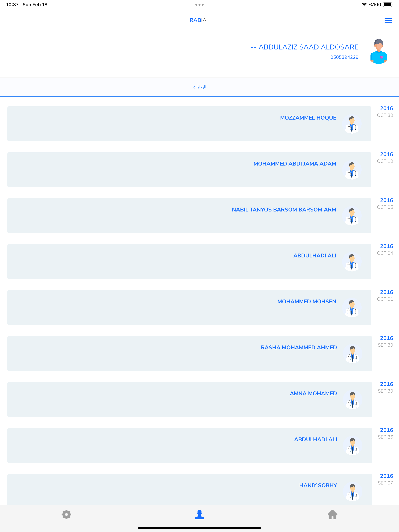Select the OCT 04 date label
This screenshot has height=532, width=399.
click(x=385, y=253)
